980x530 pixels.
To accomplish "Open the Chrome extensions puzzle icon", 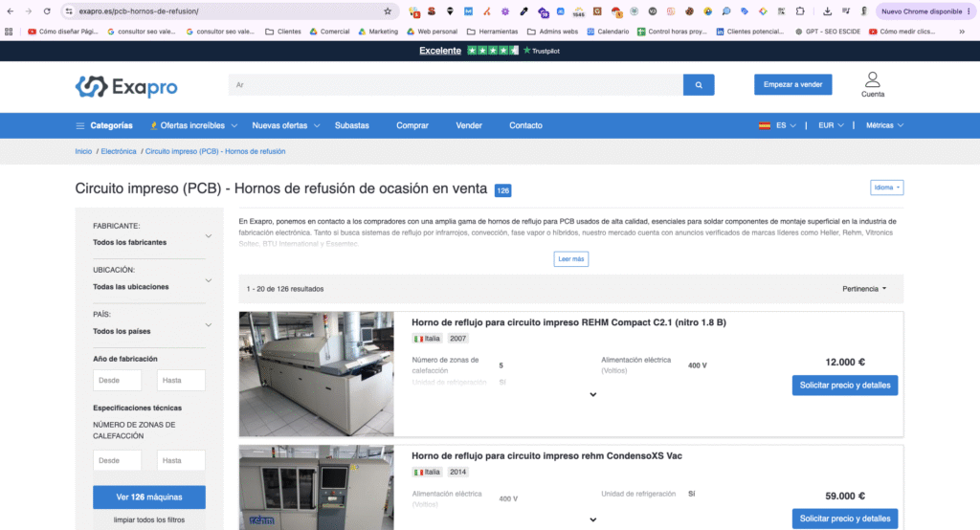I will (800, 11).
